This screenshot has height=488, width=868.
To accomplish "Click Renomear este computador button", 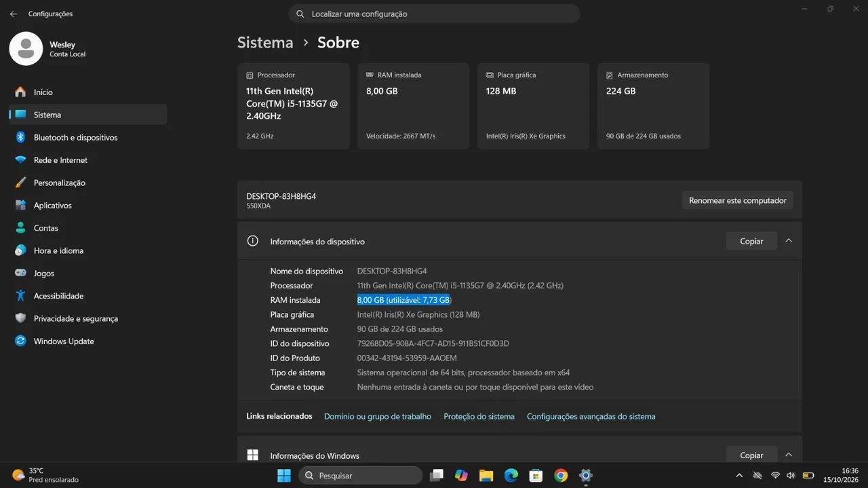I will click(738, 200).
